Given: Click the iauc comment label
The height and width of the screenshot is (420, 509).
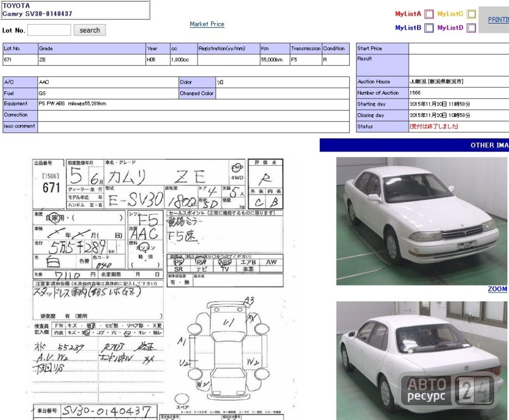Looking at the screenshot, I should pyautogui.click(x=20, y=126).
